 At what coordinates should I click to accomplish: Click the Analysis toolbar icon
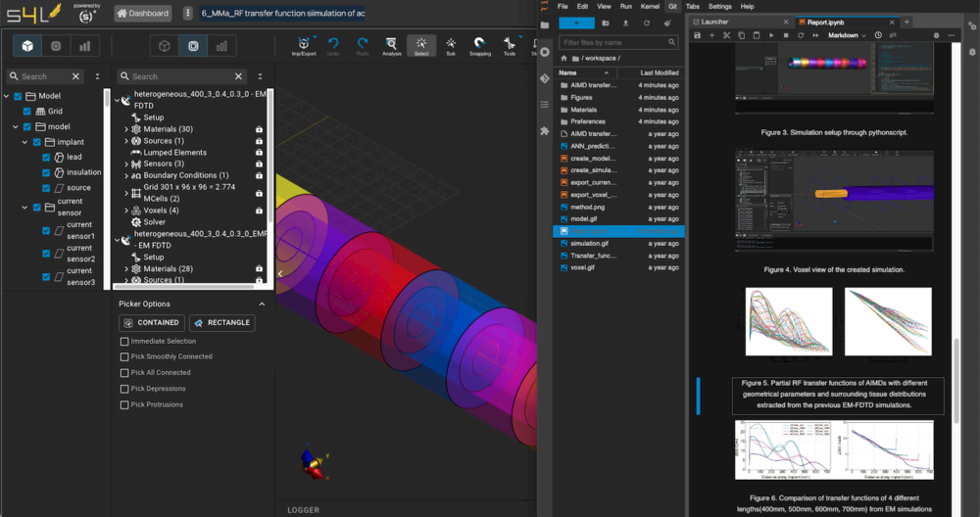point(391,45)
